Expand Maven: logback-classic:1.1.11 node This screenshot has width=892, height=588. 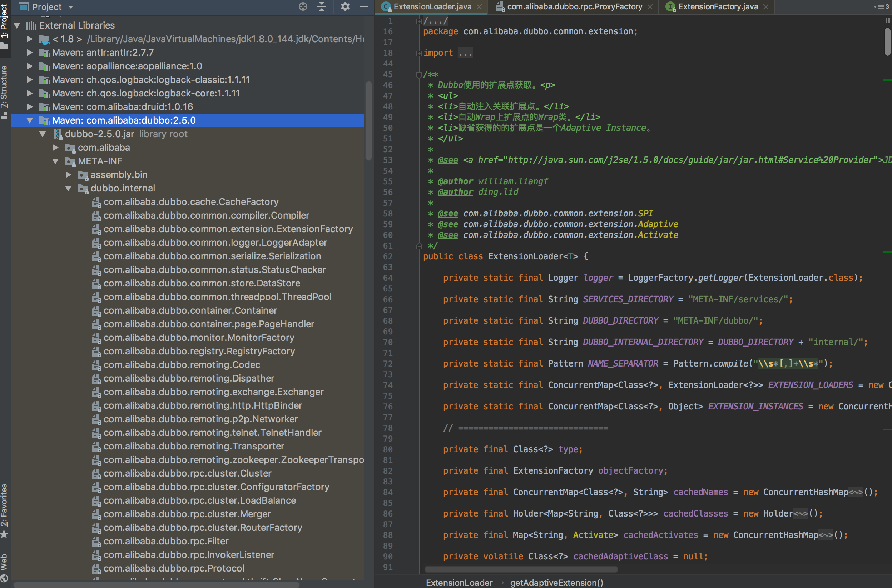click(x=30, y=80)
